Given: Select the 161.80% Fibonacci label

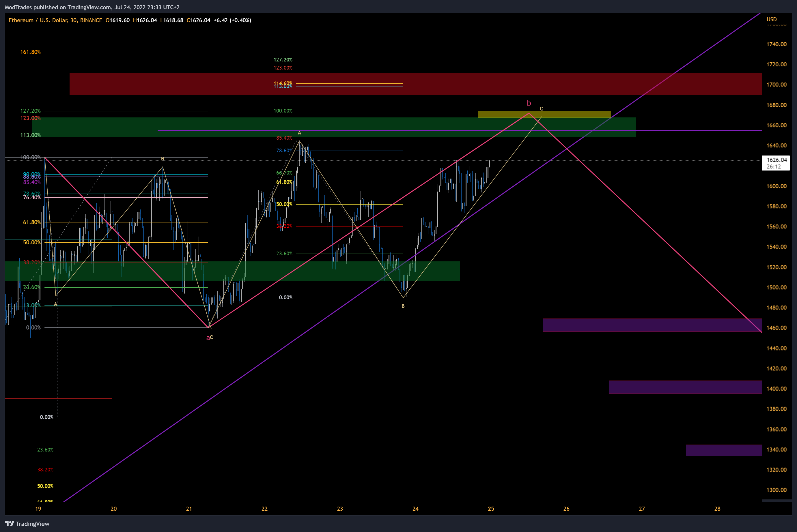Looking at the screenshot, I should click(x=30, y=52).
